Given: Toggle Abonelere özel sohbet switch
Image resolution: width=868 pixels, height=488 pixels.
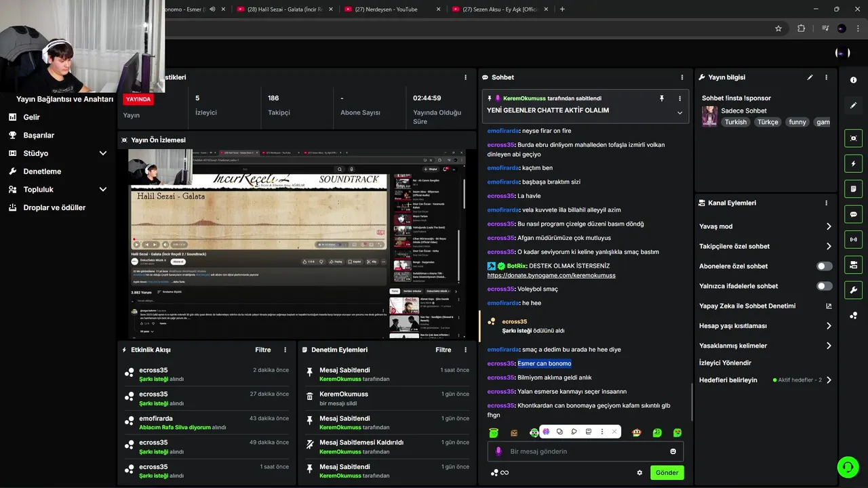Looking at the screenshot, I should coord(825,266).
